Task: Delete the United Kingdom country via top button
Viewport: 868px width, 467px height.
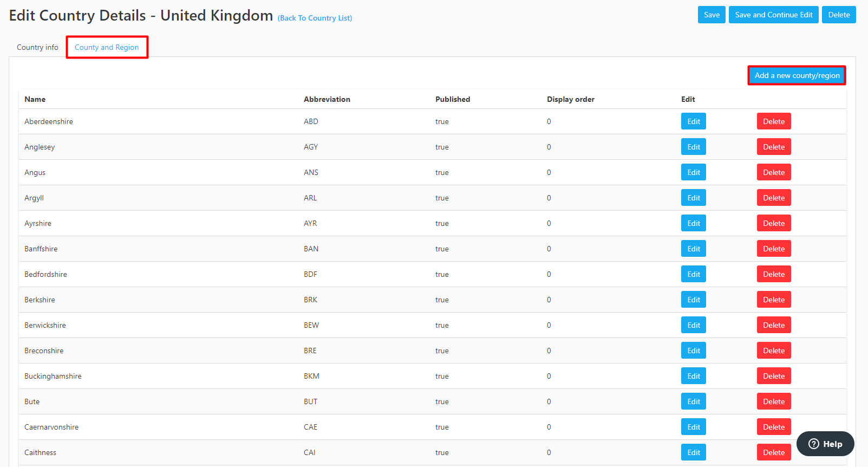Action: coord(838,15)
